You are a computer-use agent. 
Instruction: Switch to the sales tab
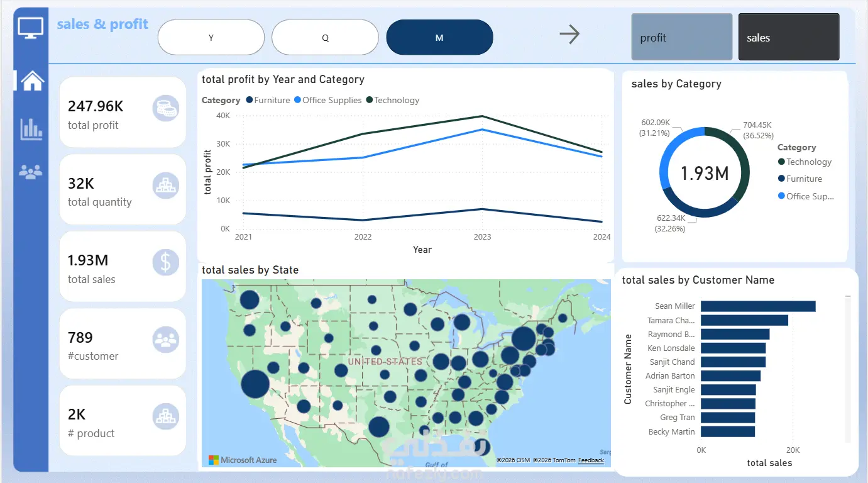pos(789,37)
